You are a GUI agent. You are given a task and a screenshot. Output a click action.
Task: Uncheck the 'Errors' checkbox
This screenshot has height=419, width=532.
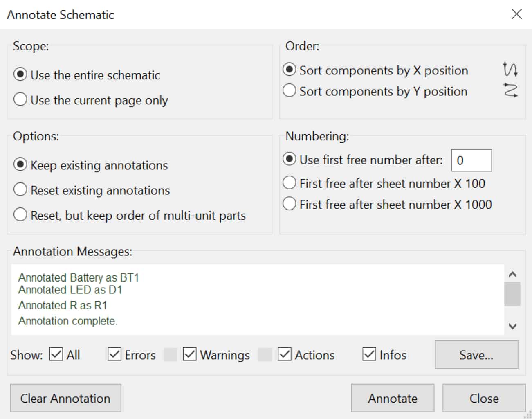pos(114,354)
